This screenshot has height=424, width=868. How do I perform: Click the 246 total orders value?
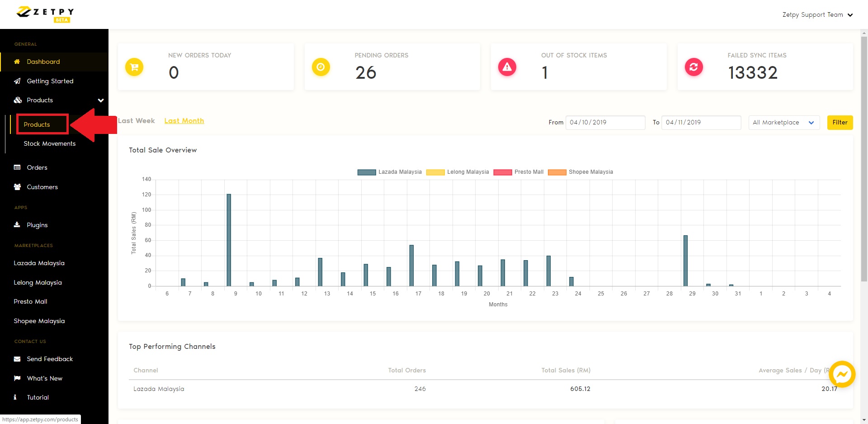pyautogui.click(x=420, y=389)
